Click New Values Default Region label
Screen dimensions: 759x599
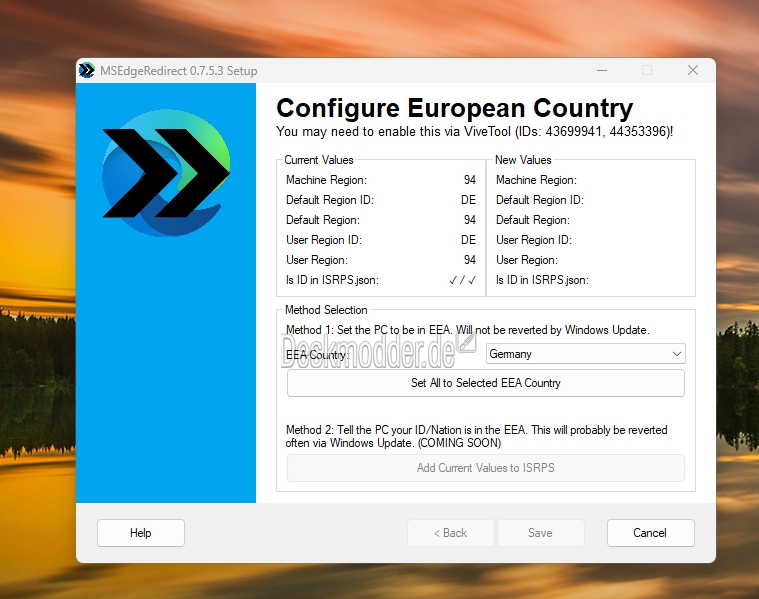pyautogui.click(x=533, y=220)
